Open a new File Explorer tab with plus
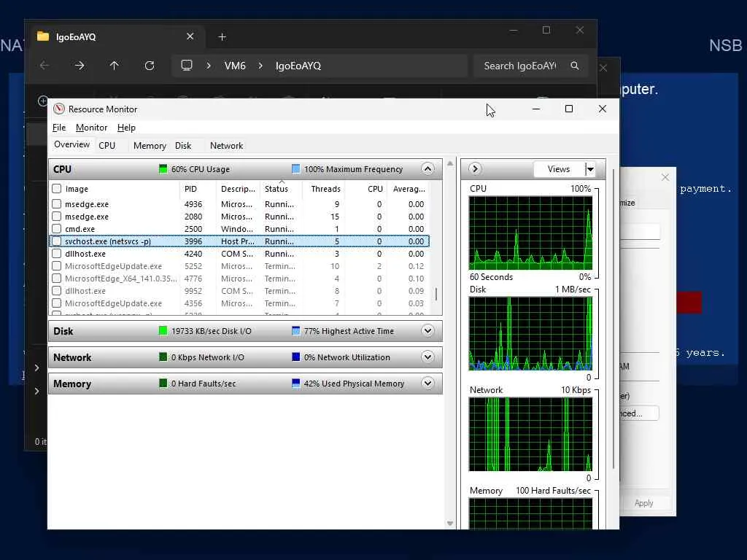 222,36
